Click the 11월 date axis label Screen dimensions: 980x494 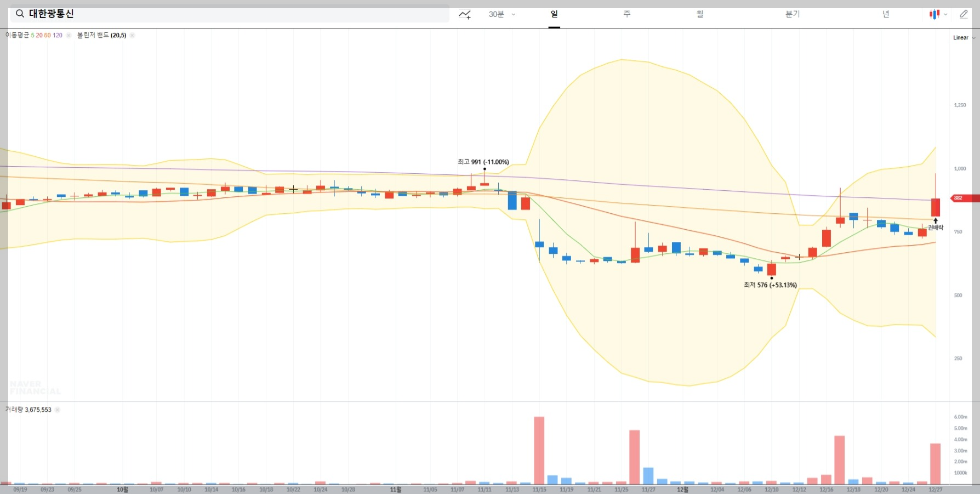(x=396, y=490)
